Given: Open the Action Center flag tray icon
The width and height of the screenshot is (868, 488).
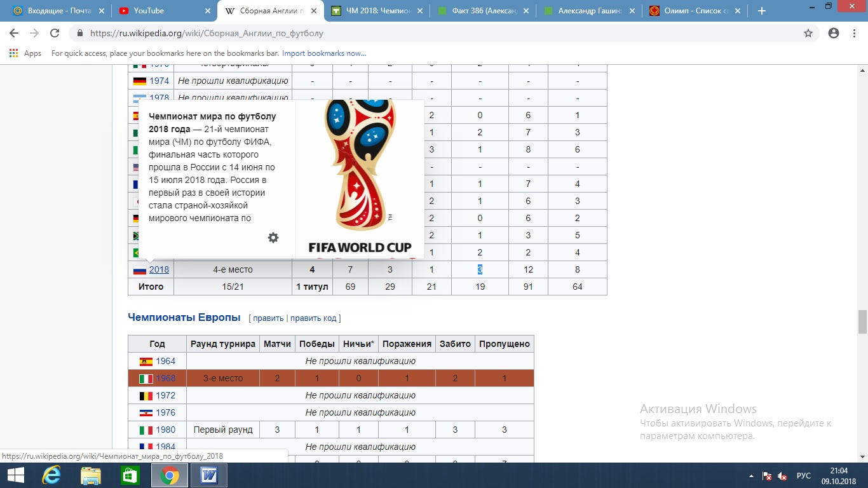Looking at the screenshot, I should [766, 476].
